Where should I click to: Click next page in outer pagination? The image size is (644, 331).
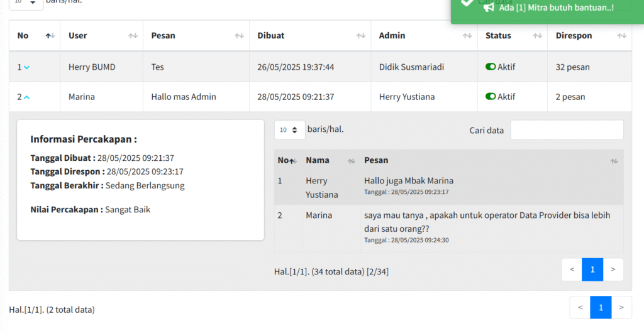pos(621,307)
